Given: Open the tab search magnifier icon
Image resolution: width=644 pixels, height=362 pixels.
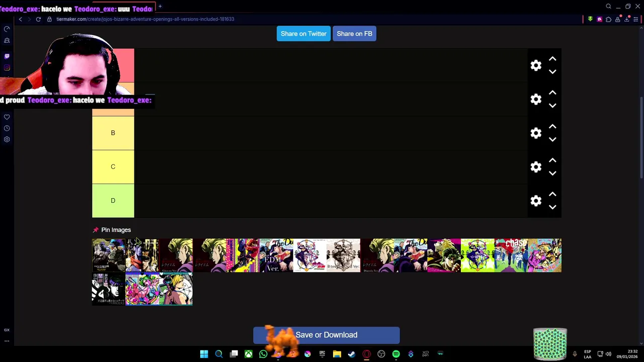Looking at the screenshot, I should tap(608, 7).
